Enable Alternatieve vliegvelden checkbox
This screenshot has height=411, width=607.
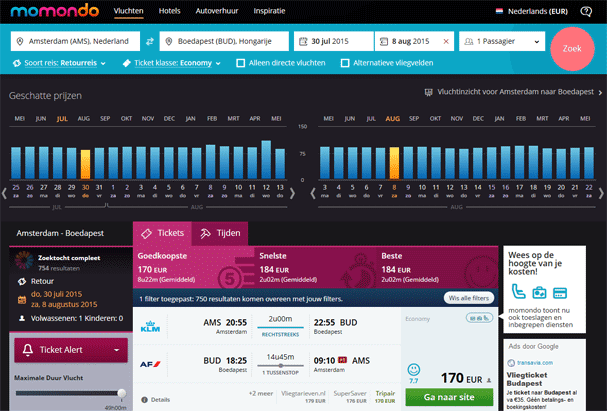coord(345,63)
